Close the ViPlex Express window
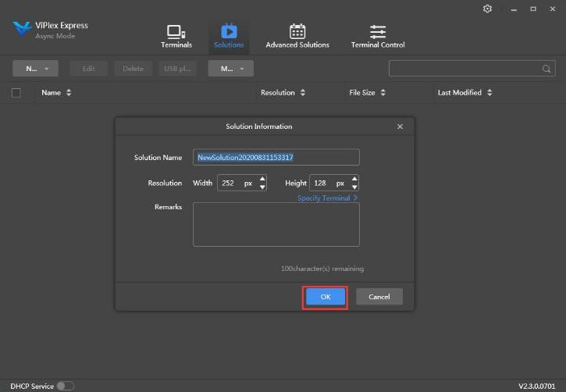 pos(553,9)
